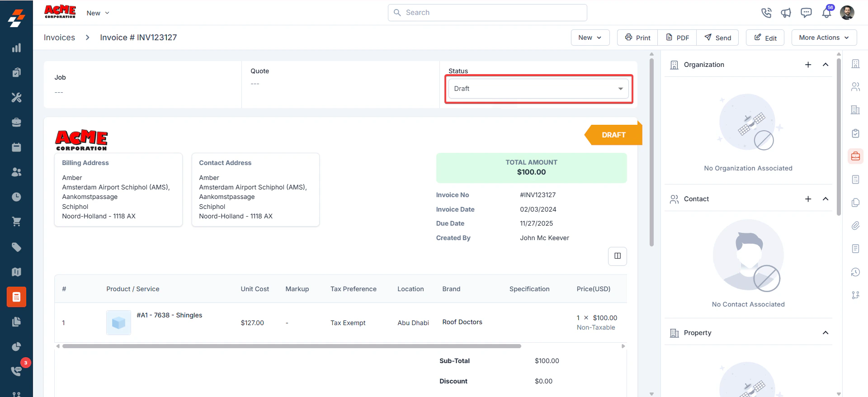868x397 pixels.
Task: Click the '$127.00' unit cost cell
Action: point(252,323)
